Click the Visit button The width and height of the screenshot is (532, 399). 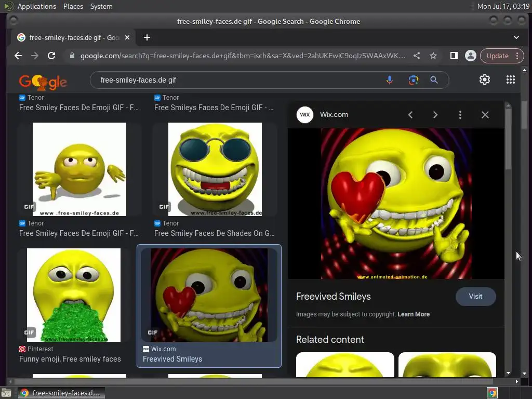pyautogui.click(x=476, y=296)
